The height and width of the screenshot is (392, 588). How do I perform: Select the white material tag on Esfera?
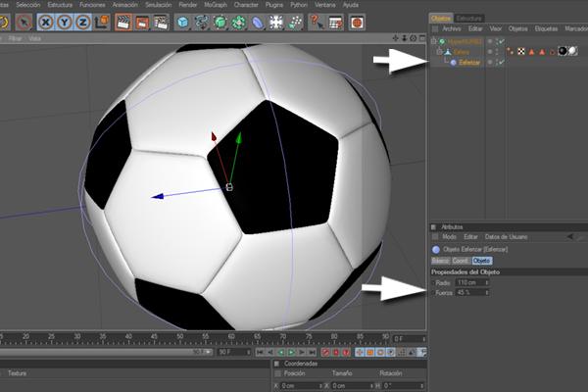(572, 51)
